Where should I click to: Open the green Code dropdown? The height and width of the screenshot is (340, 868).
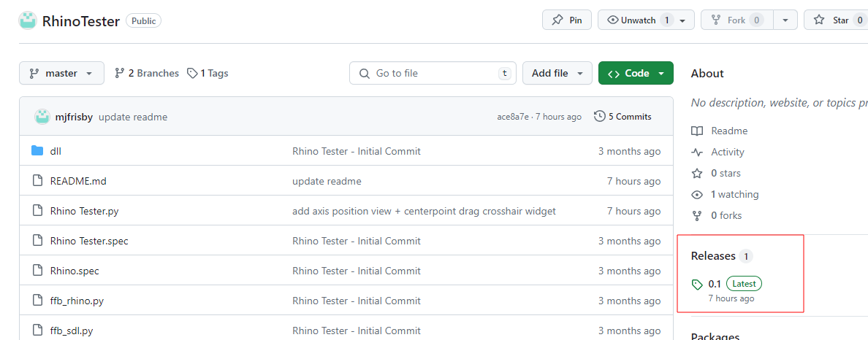pos(636,73)
